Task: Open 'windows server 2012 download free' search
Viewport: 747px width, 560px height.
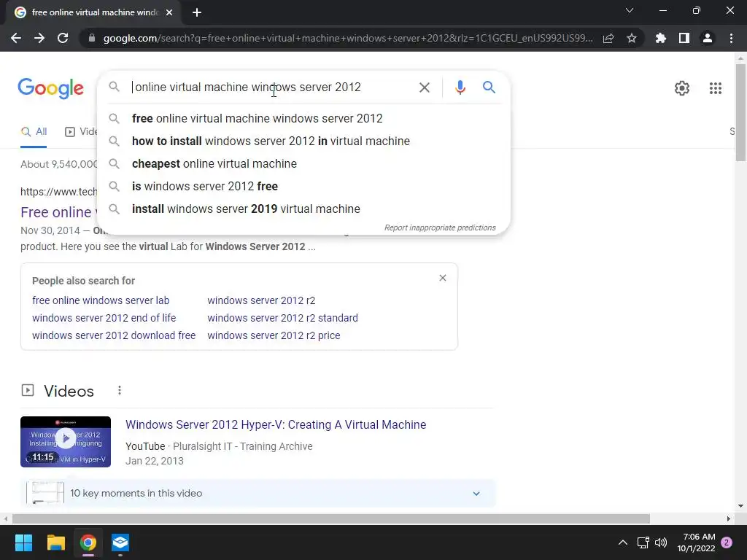Action: coord(114,335)
